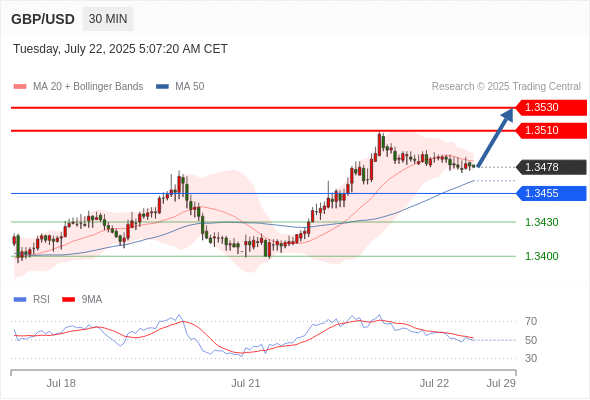Click the GBP/USD symbol title
Viewport: 590px width, 400px height.
click(43, 19)
